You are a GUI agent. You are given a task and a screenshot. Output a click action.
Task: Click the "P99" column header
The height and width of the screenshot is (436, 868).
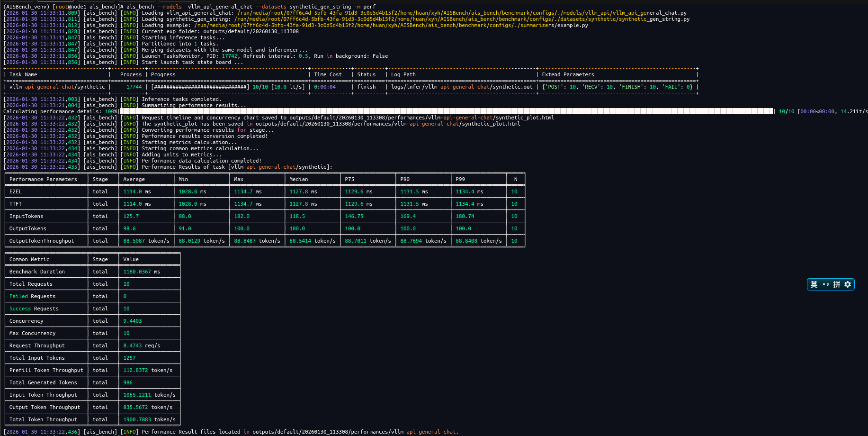pos(460,179)
